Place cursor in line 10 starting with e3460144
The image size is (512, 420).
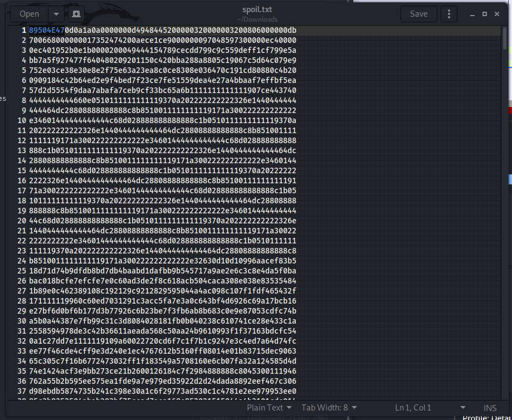163,120
